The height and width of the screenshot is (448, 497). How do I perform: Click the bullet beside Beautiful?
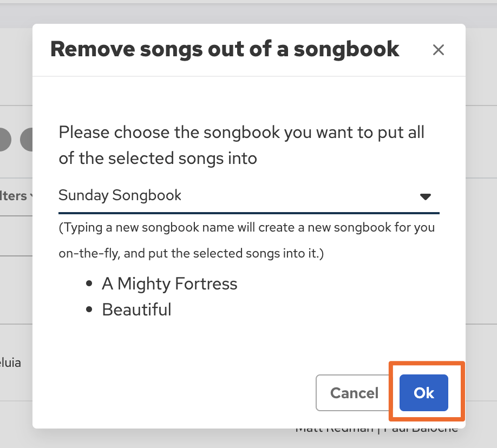click(x=89, y=310)
